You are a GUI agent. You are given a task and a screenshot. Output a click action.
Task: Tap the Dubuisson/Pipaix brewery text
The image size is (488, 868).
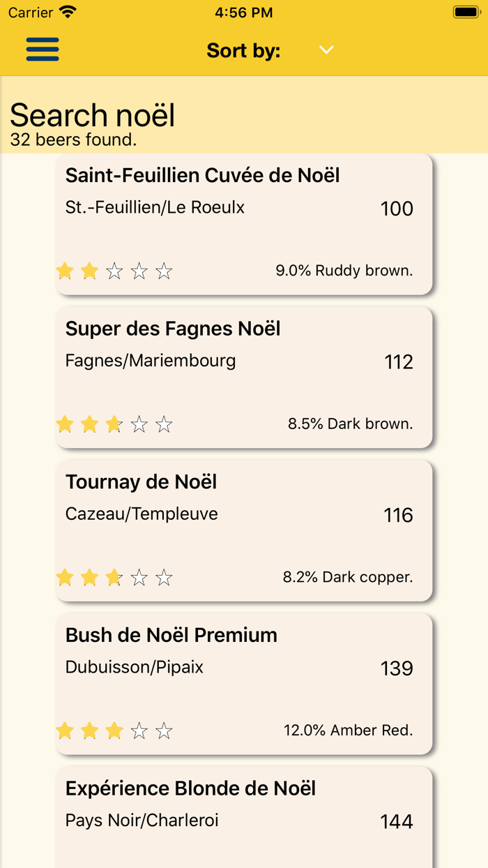tap(135, 667)
